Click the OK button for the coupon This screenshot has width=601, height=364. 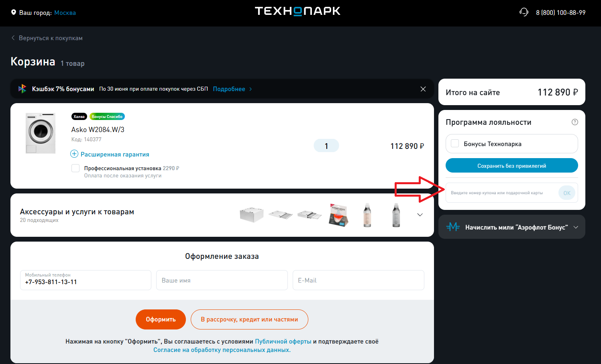click(x=567, y=193)
